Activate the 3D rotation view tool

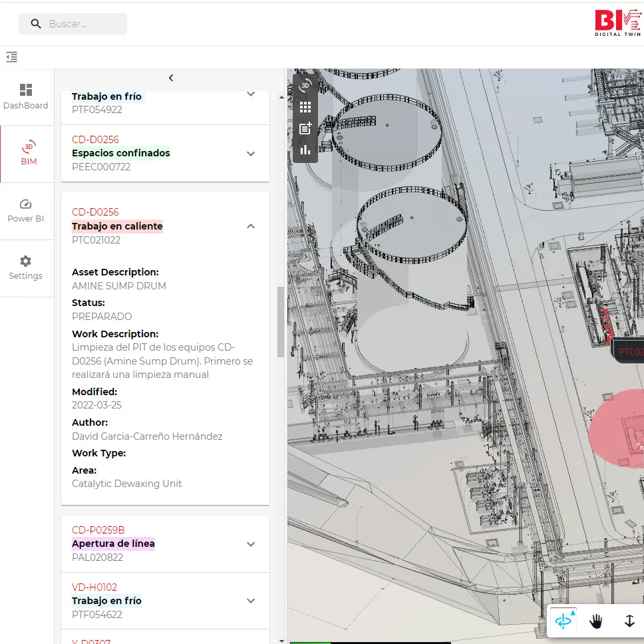(x=305, y=84)
